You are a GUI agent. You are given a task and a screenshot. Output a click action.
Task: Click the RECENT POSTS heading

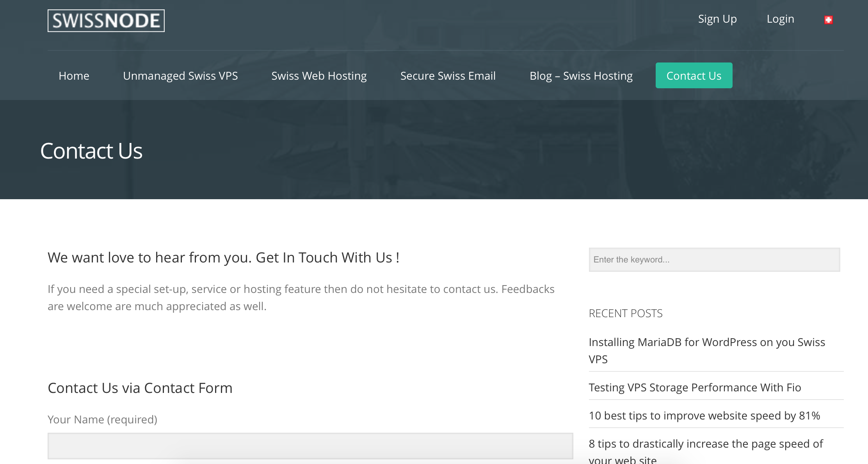tap(625, 313)
